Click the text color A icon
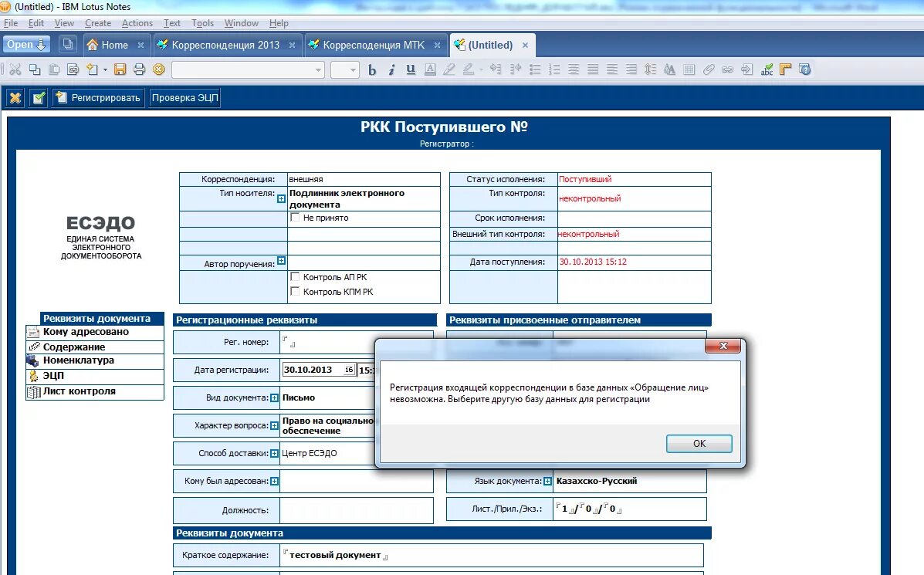Screen dimensions: 924x575 [430, 69]
